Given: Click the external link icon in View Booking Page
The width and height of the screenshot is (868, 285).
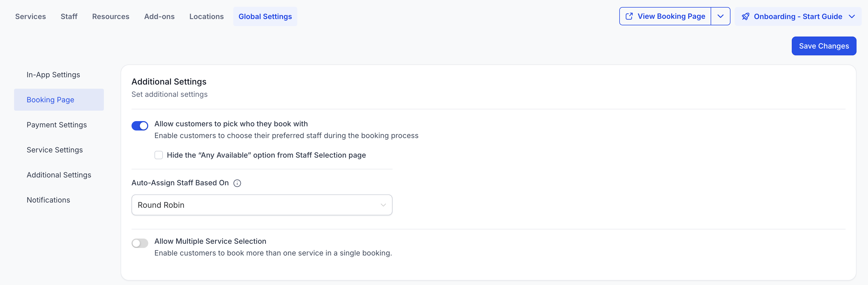Looking at the screenshot, I should (629, 16).
